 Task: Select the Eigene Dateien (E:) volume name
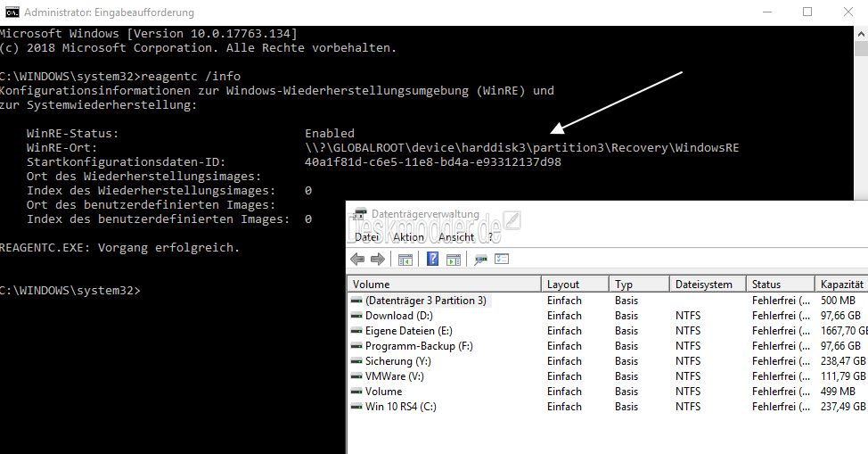[x=408, y=330]
